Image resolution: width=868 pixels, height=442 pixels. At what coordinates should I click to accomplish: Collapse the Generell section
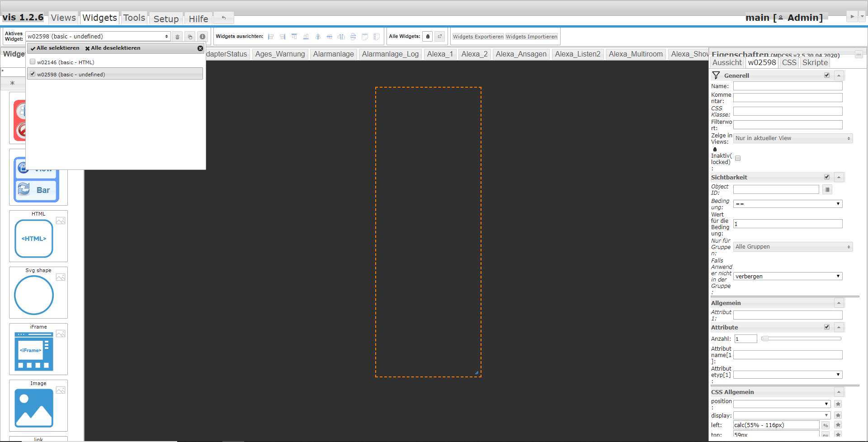point(839,75)
